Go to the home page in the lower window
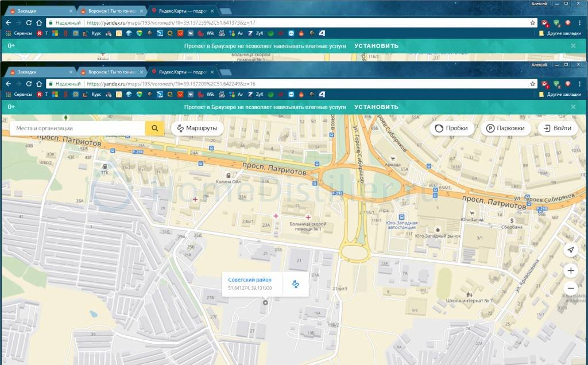588x365 pixels. tap(39, 84)
